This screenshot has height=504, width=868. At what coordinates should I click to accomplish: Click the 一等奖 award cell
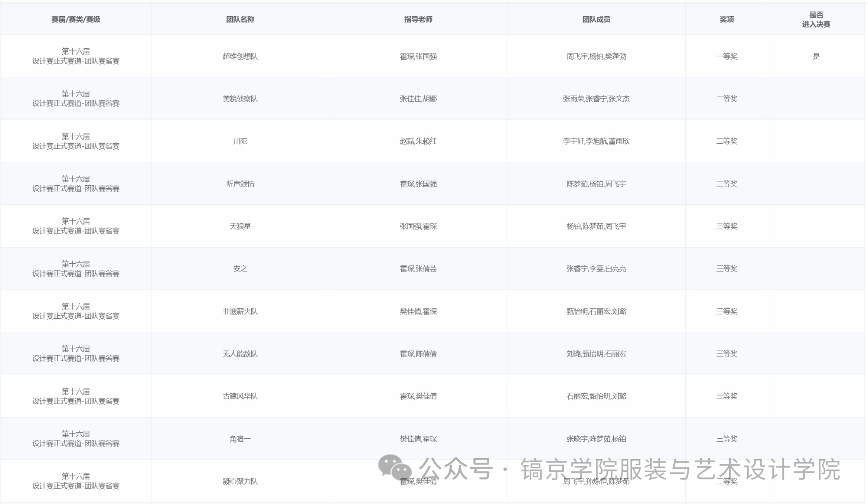point(726,56)
